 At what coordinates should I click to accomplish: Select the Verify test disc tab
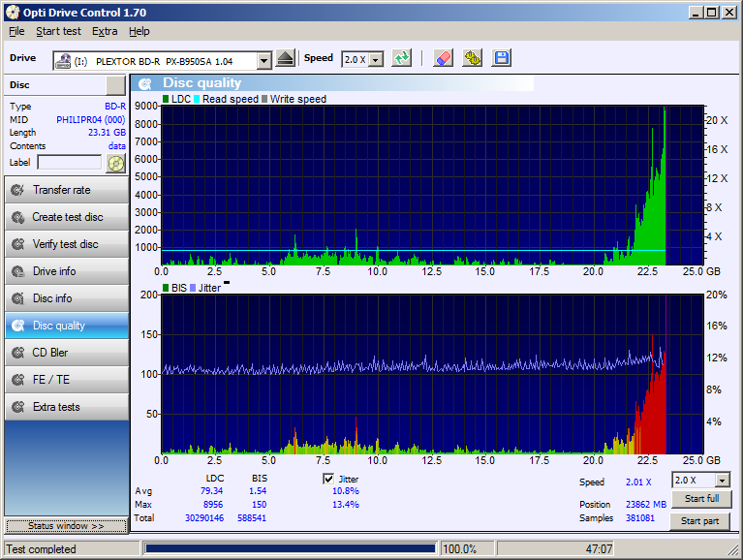click(x=66, y=244)
